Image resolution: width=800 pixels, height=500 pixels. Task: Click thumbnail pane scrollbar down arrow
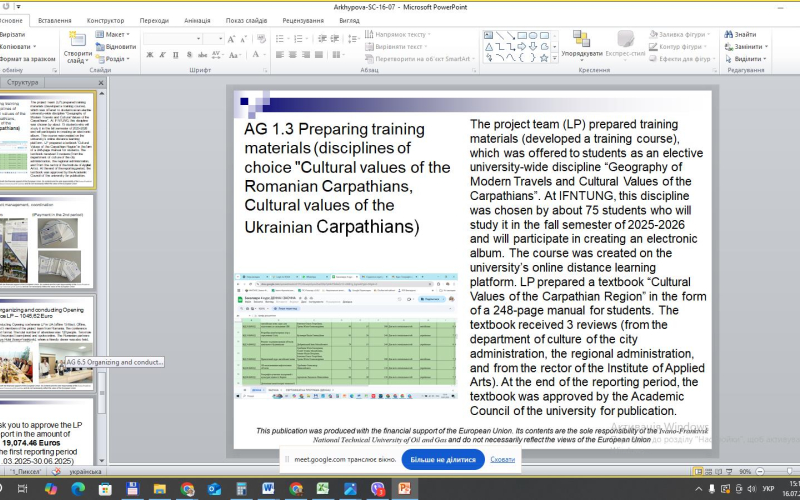102,461
